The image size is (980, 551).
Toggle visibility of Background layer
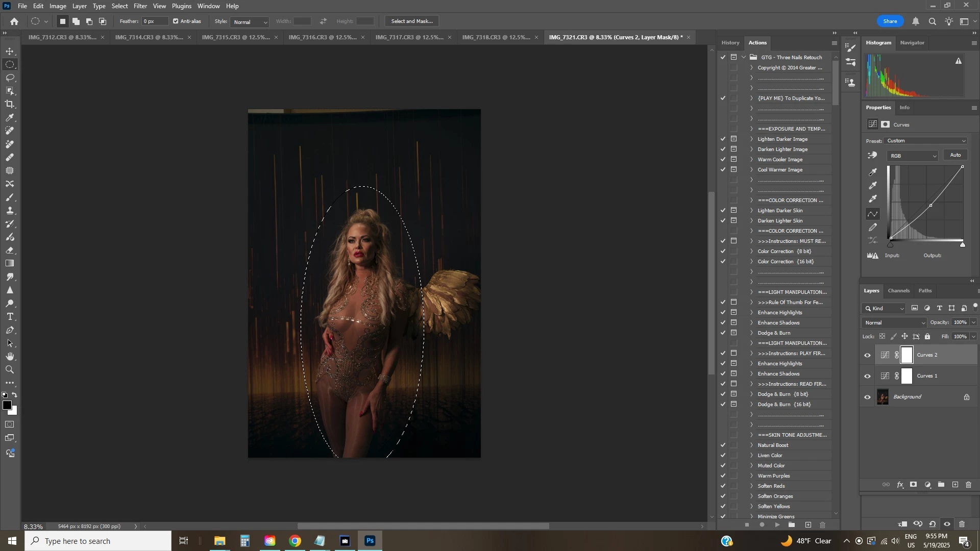[x=868, y=397]
